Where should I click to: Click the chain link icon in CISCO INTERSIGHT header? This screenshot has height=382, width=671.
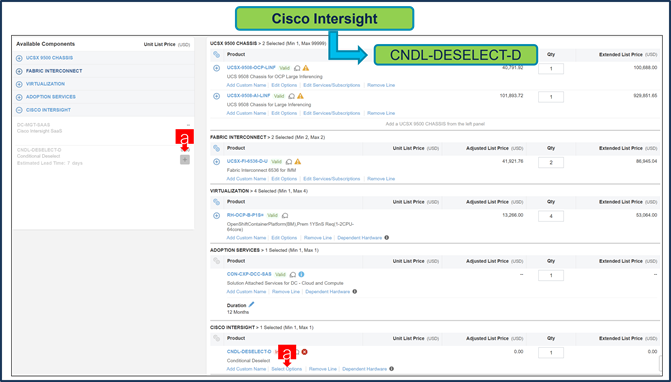(x=217, y=338)
